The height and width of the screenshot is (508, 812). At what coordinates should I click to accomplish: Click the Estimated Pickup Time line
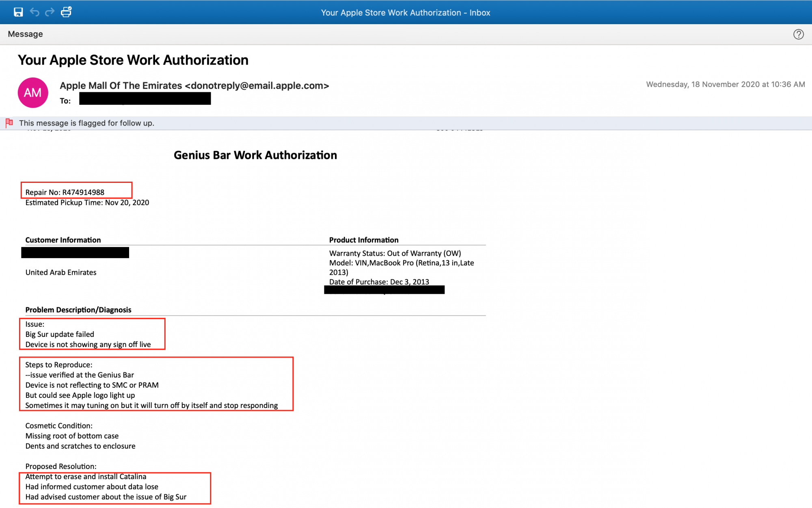click(87, 202)
